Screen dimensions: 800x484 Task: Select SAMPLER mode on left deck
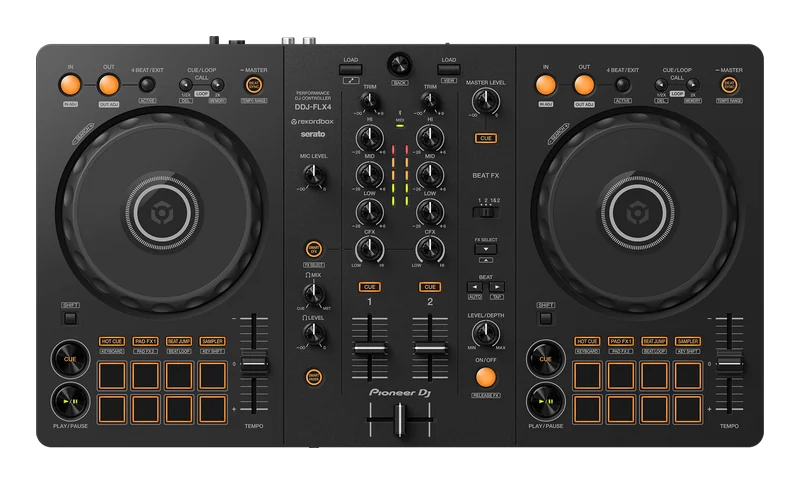tap(212, 341)
